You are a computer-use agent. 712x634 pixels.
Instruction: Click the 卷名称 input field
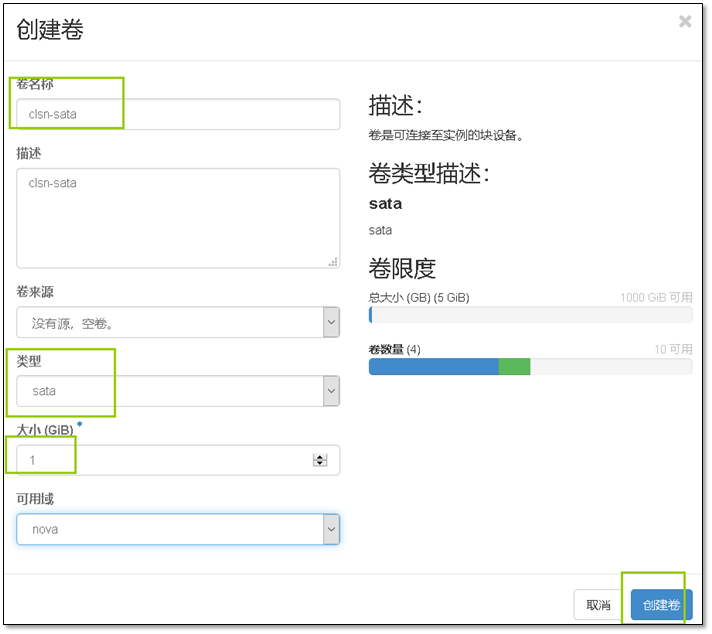178,114
